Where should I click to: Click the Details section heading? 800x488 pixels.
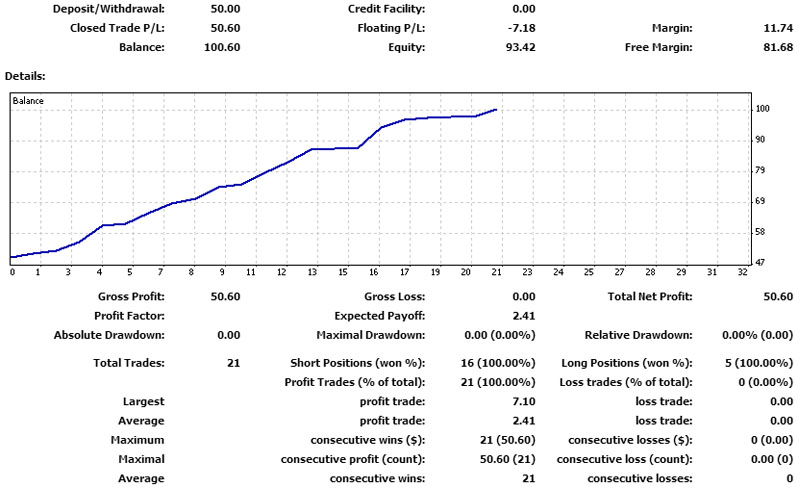click(x=26, y=76)
